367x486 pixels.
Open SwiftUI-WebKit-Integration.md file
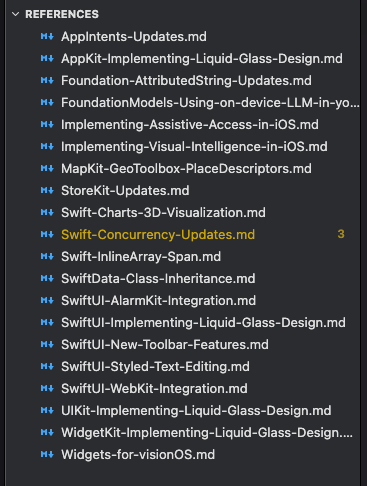pyautogui.click(x=154, y=389)
